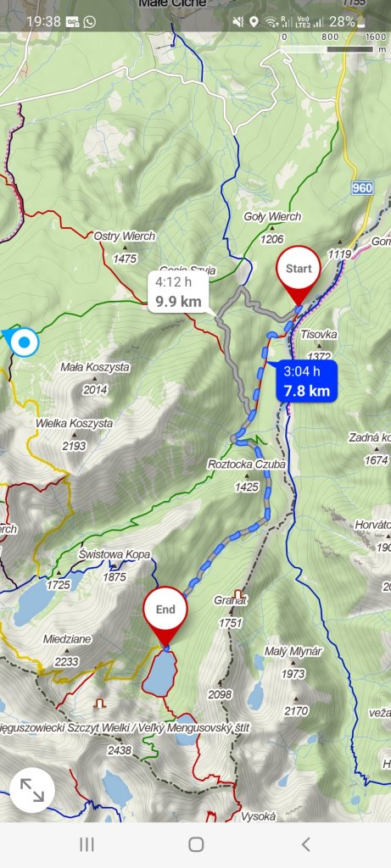The image size is (391, 868).
Task: Tap the Android back navigation arrow
Action: 305,844
